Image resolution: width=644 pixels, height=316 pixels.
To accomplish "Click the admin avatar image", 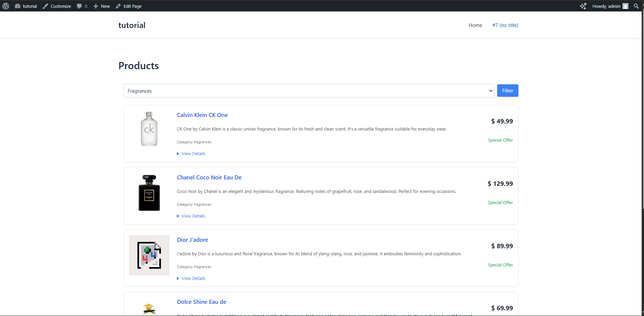I will tap(625, 6).
